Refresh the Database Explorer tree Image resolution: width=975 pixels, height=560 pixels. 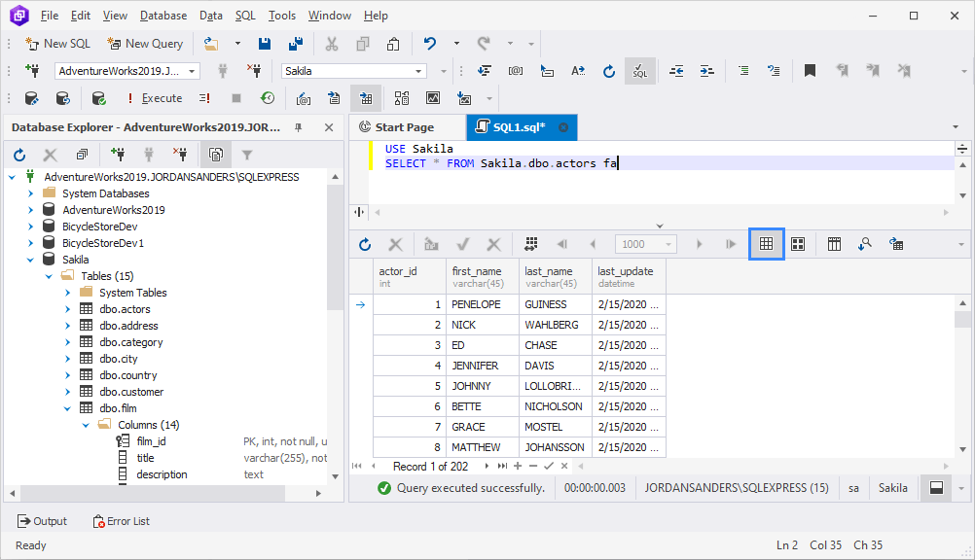[18, 155]
